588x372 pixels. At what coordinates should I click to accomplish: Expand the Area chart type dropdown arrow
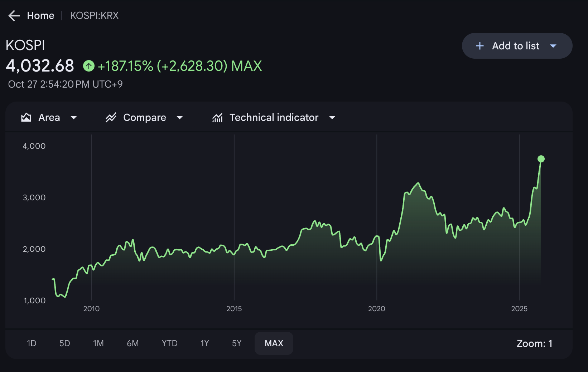tap(74, 117)
